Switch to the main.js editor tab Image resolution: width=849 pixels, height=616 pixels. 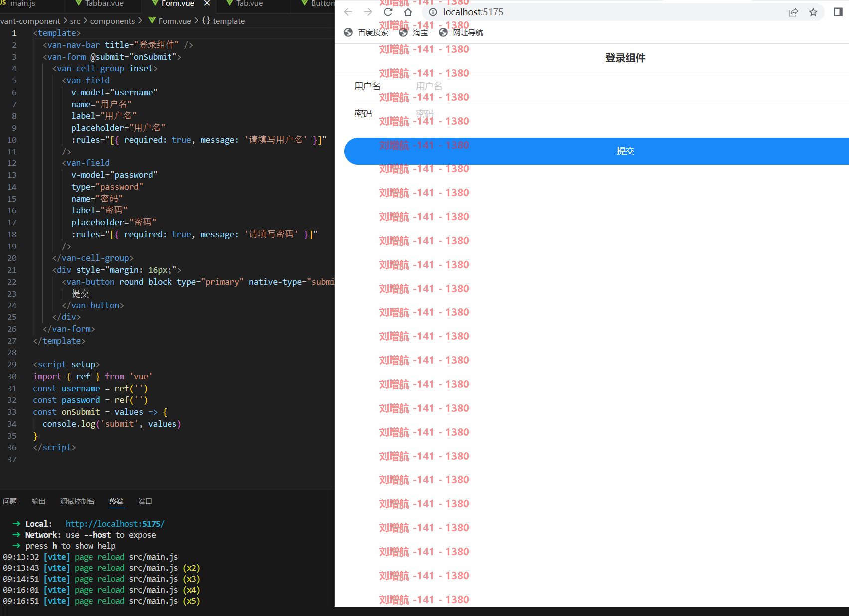point(23,3)
